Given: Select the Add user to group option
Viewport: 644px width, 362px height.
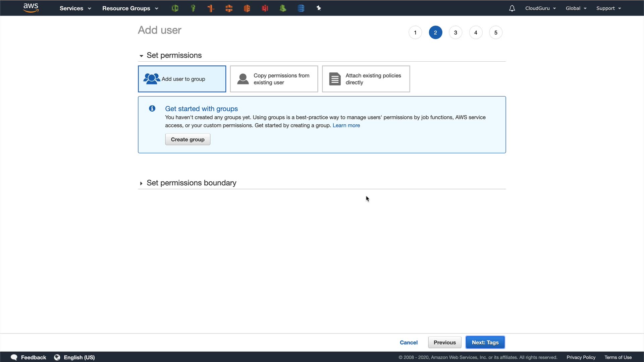Looking at the screenshot, I should tap(182, 79).
